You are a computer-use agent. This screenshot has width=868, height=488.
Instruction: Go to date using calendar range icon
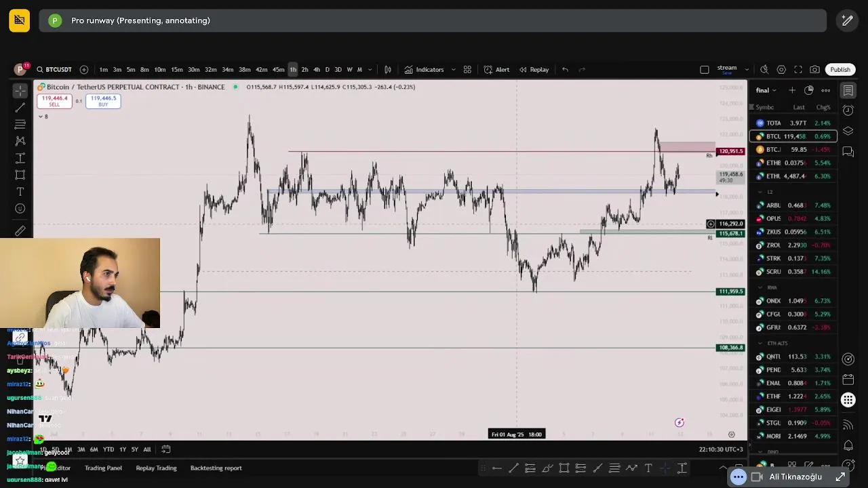pos(166,449)
